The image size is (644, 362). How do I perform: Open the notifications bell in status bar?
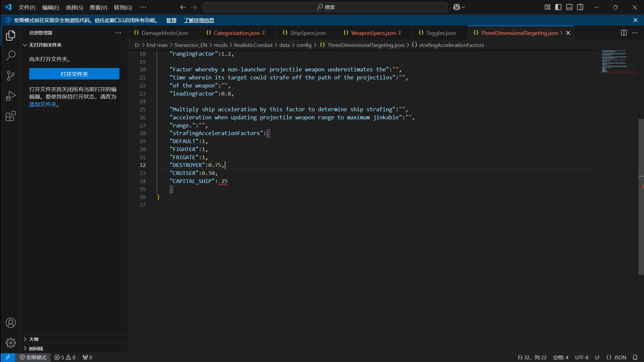tap(635, 357)
